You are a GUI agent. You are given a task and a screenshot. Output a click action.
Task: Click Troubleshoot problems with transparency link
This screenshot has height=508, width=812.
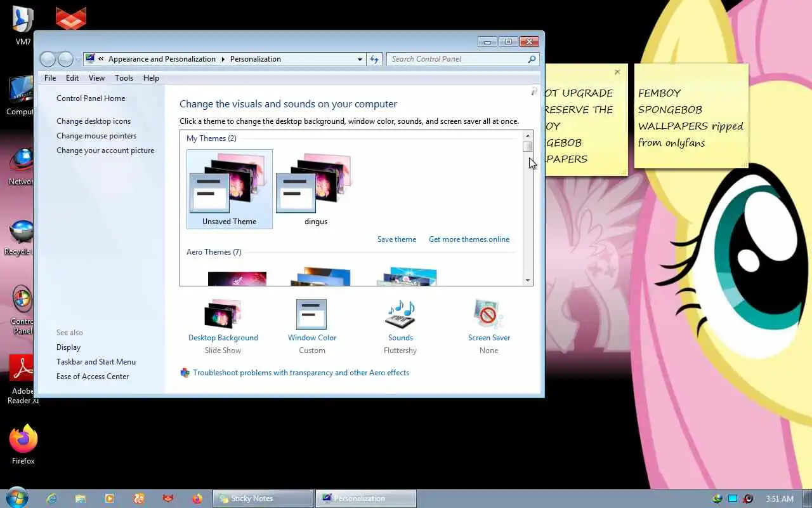point(301,373)
